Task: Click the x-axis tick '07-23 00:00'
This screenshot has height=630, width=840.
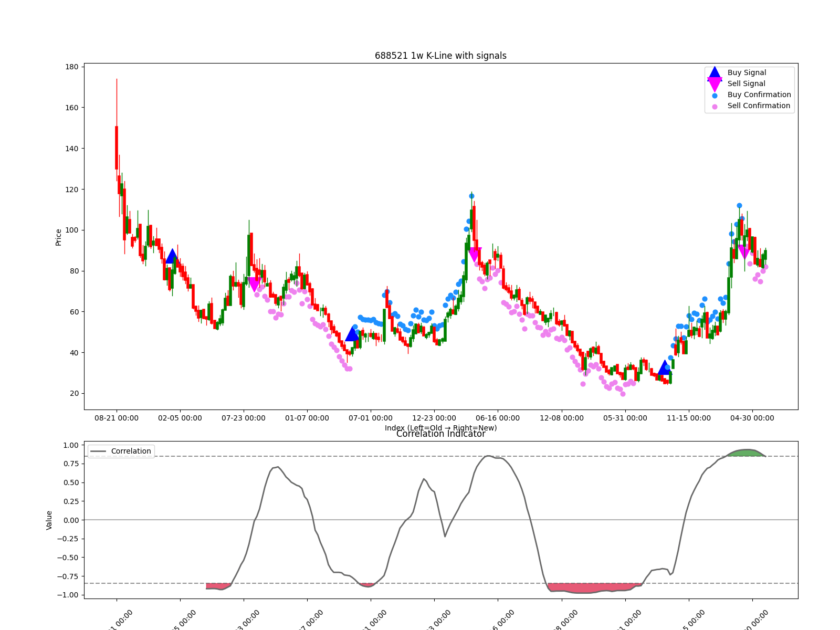Action: point(244,418)
